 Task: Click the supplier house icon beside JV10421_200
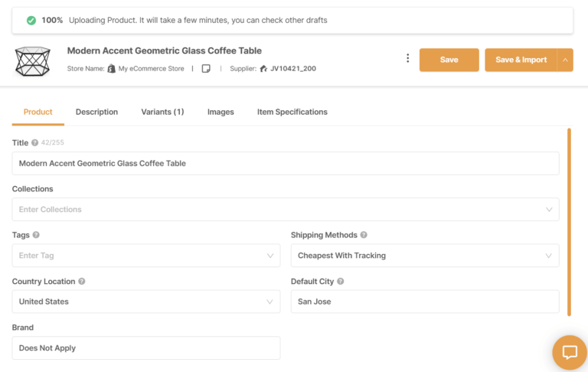(x=263, y=69)
